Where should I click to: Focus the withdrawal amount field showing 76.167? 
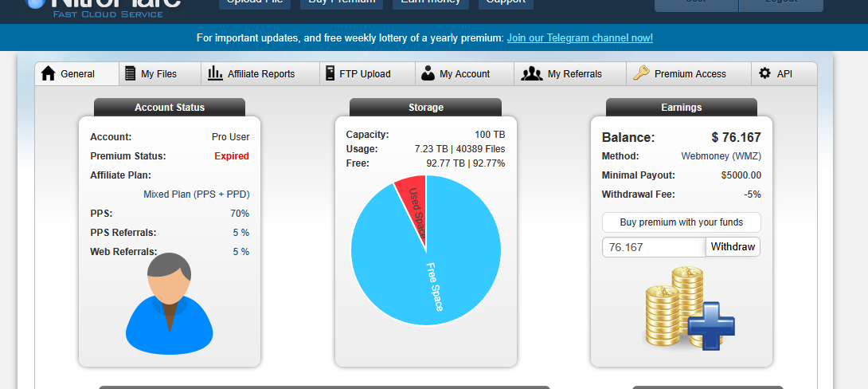tap(653, 247)
